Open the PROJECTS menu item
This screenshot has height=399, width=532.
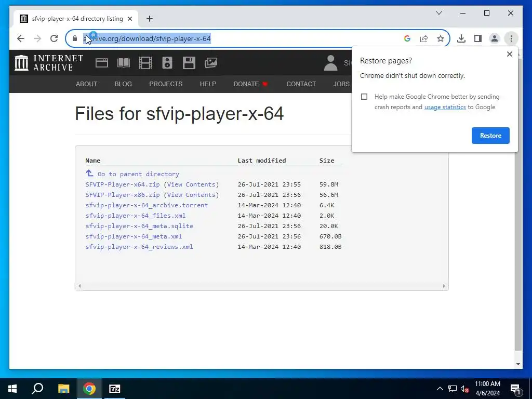(166, 84)
